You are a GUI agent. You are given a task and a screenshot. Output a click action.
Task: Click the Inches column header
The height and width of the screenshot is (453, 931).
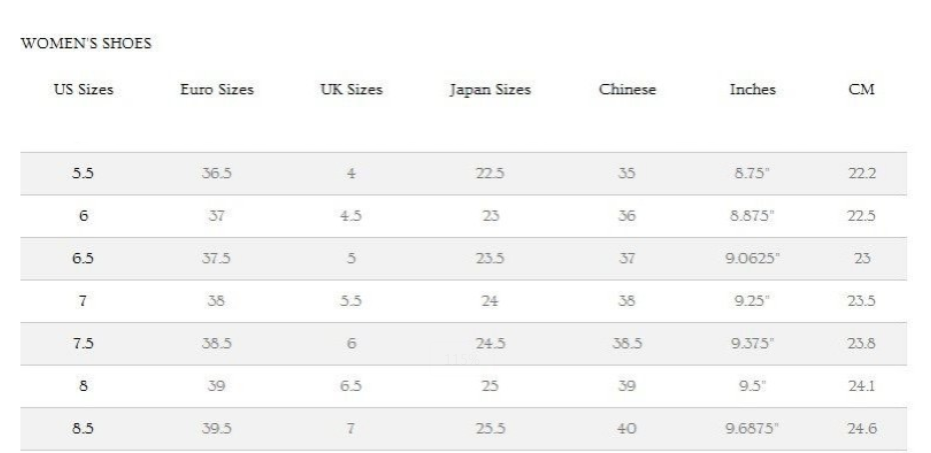752,90
